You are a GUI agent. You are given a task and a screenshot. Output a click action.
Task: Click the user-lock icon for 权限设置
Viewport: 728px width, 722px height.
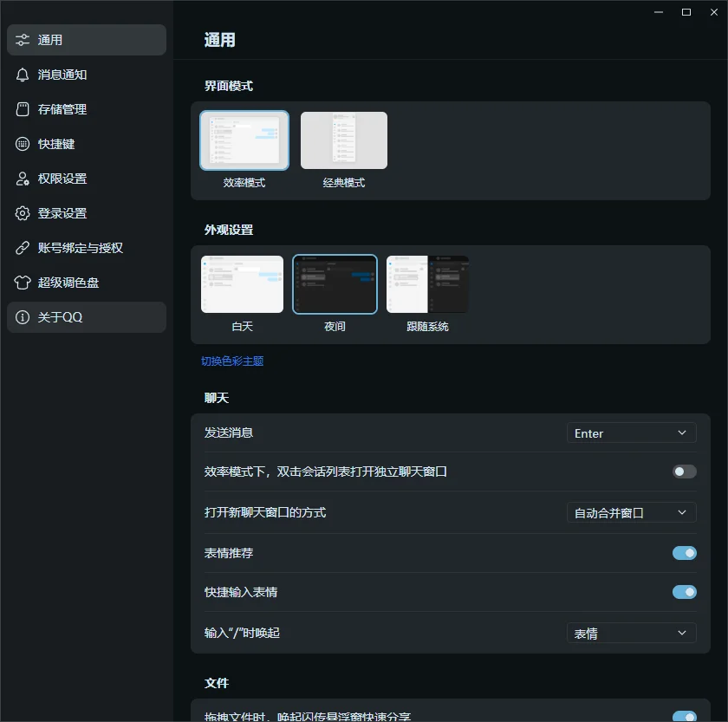23,179
